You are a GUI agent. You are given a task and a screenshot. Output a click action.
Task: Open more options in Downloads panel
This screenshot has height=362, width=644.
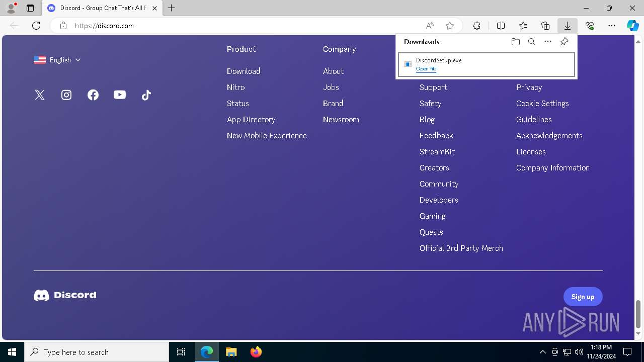(548, 42)
